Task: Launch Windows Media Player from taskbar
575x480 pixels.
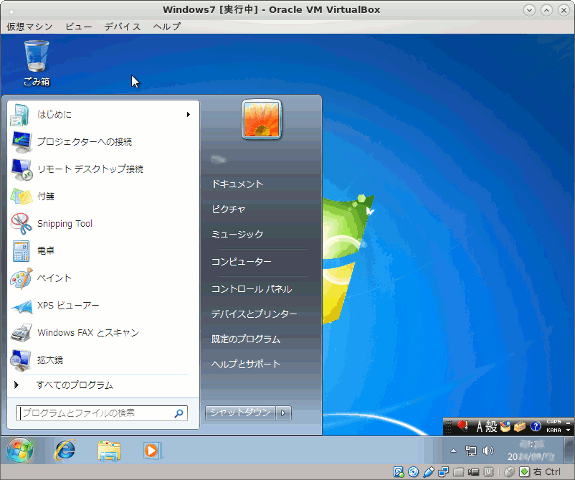Action: (152, 450)
